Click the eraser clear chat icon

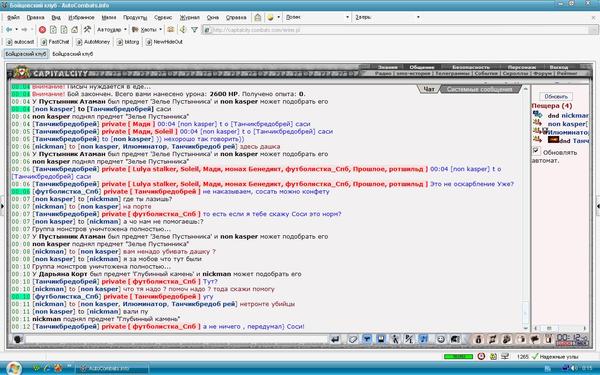point(352,339)
